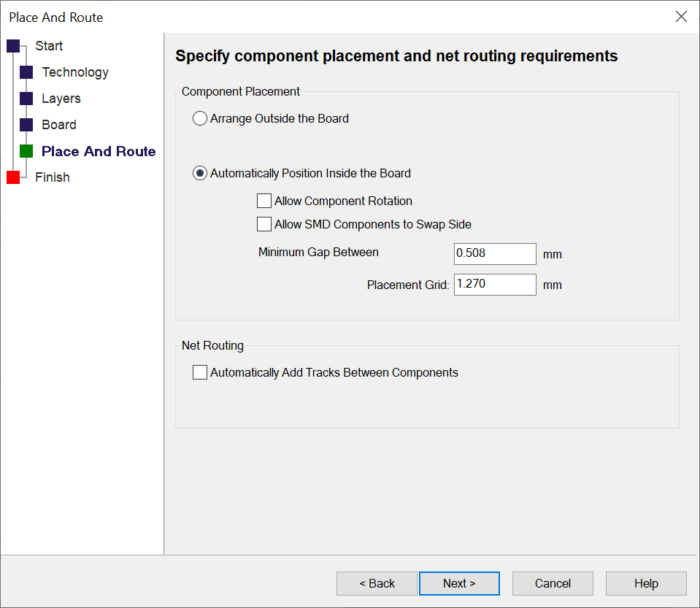
Task: Enable Allow Component Rotation checkbox
Action: (x=264, y=201)
